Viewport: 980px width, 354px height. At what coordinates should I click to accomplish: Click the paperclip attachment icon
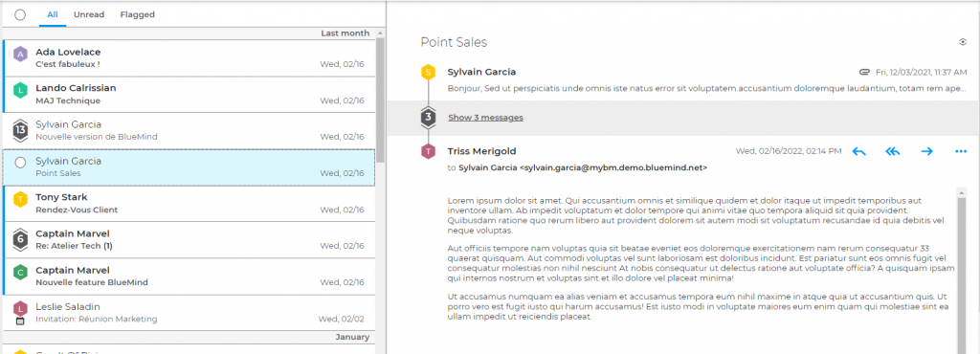[865, 72]
